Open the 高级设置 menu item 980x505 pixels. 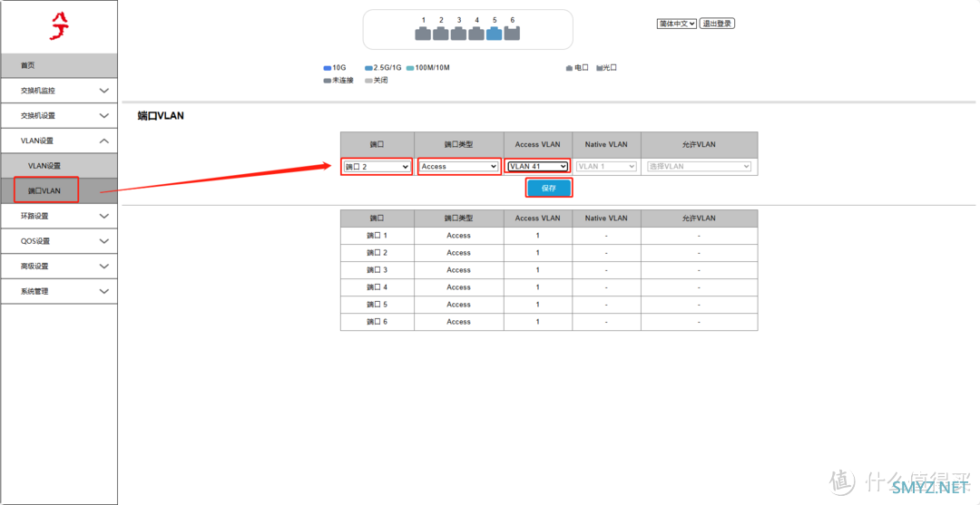(x=59, y=266)
